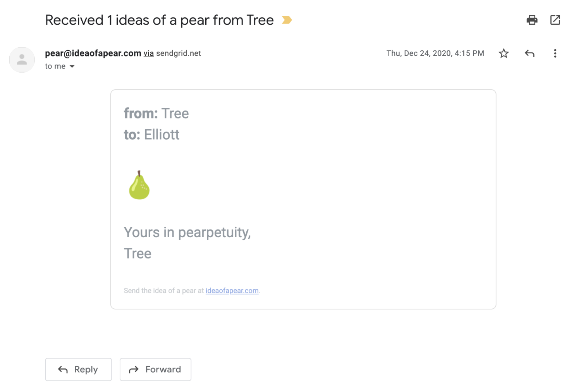The height and width of the screenshot is (392, 581).
Task: Open the ideaofapear.com link
Action: [232, 291]
